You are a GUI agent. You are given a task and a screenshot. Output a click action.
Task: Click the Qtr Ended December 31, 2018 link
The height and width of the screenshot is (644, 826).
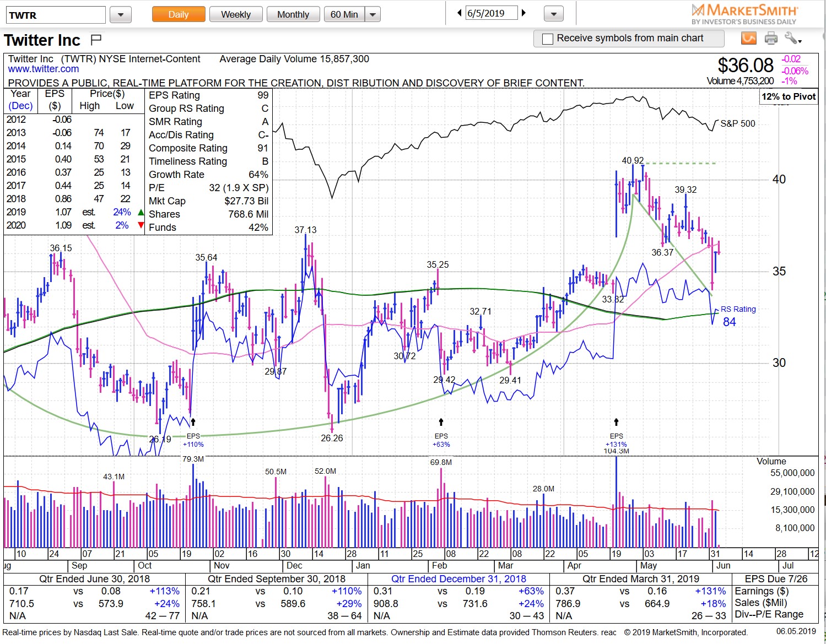[x=460, y=578]
